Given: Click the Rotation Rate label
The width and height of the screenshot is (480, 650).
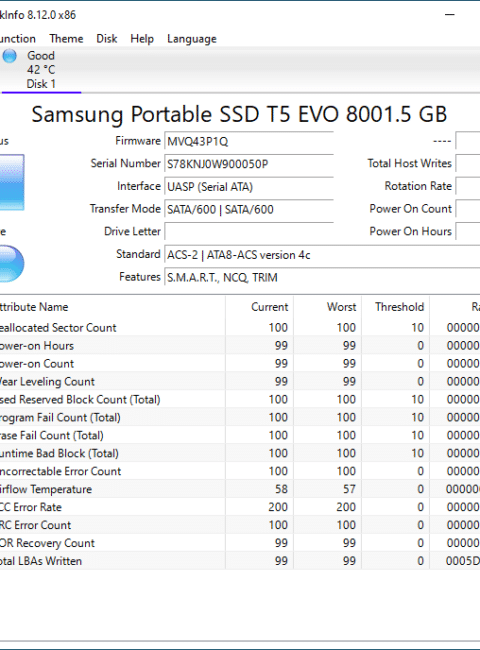Looking at the screenshot, I should [418, 186].
